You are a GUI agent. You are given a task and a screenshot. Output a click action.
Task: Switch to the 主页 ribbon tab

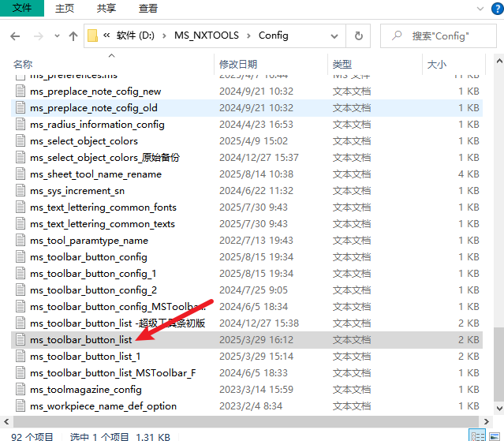point(65,9)
